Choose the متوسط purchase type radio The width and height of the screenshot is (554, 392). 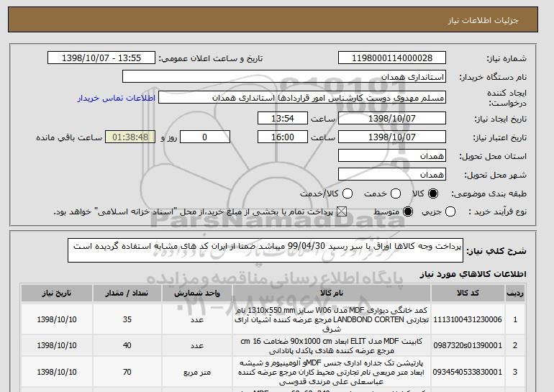tap(408, 212)
